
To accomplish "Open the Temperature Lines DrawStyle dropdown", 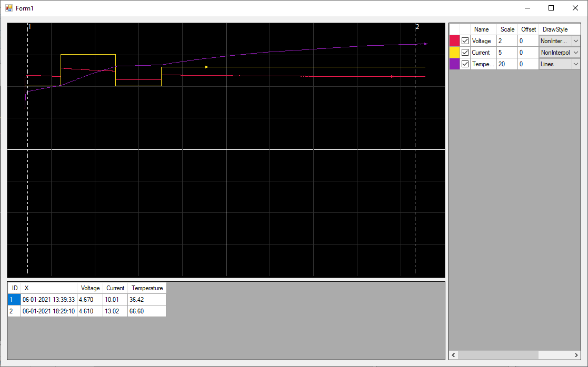I will click(575, 64).
